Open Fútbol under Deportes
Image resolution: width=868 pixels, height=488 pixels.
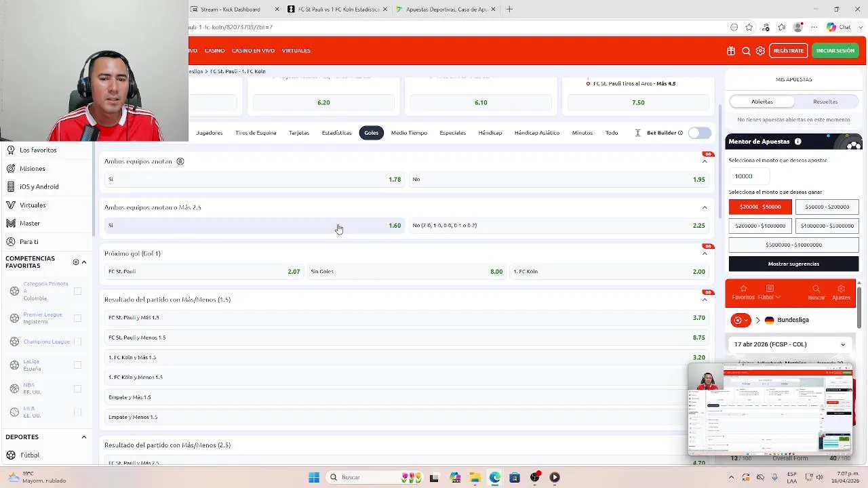point(46,455)
